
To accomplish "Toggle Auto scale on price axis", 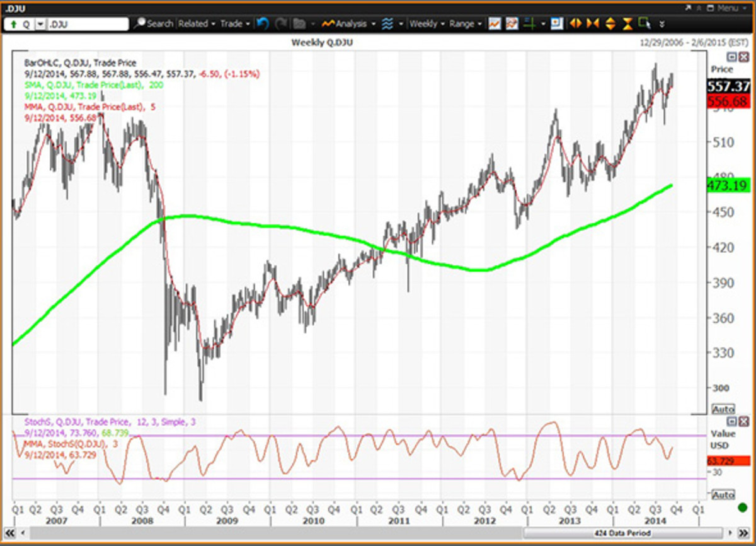I will tap(722, 409).
